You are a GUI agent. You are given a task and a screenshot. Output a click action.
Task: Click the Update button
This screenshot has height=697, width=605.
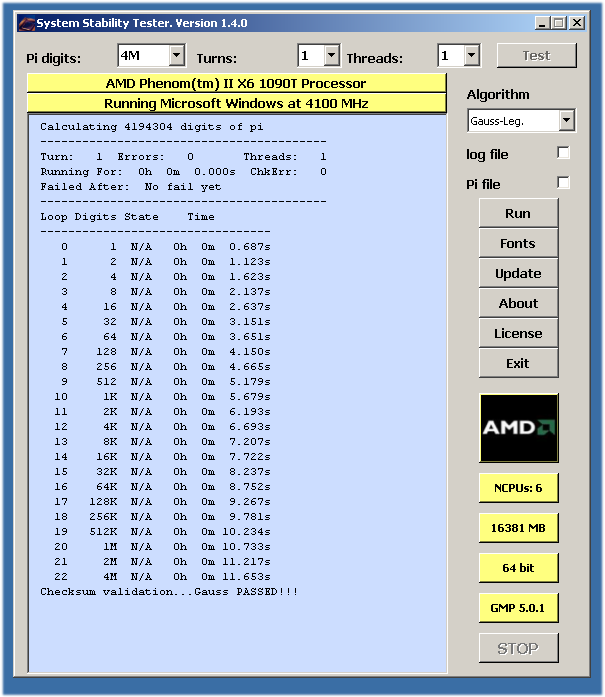pyautogui.click(x=518, y=273)
